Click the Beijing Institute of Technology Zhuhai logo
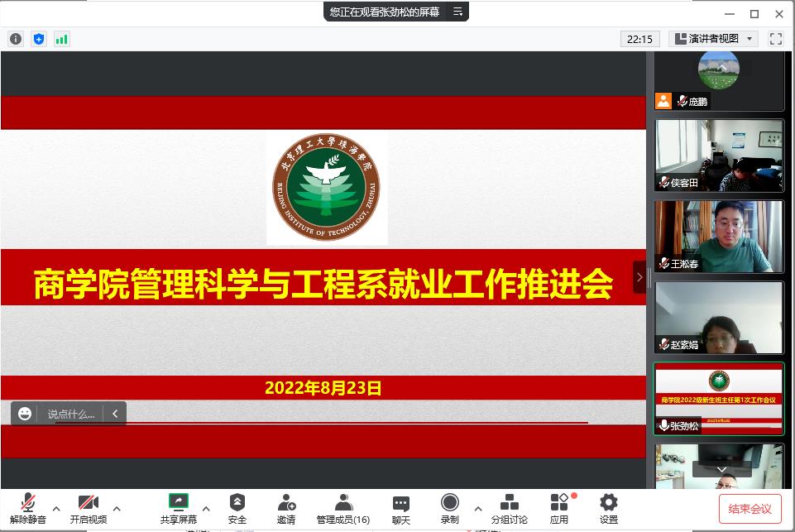795x532 pixels. click(x=327, y=187)
